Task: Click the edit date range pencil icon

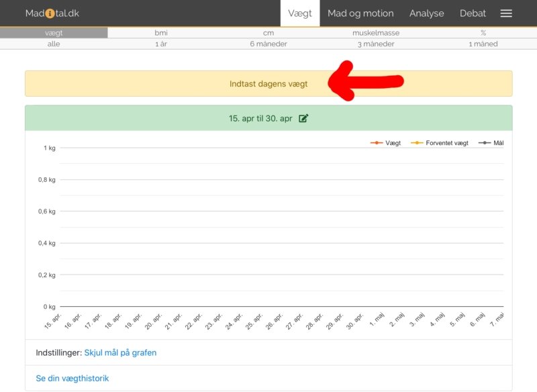Action: (303, 118)
